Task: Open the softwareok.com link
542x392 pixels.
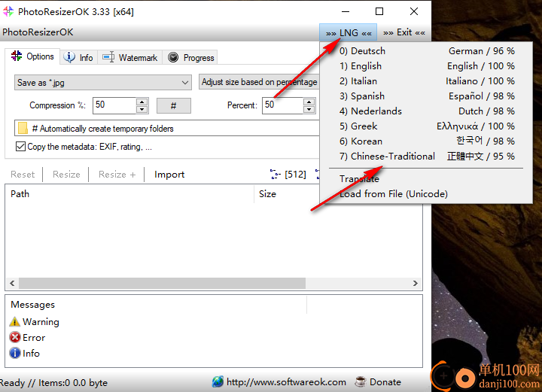Action: [x=286, y=382]
